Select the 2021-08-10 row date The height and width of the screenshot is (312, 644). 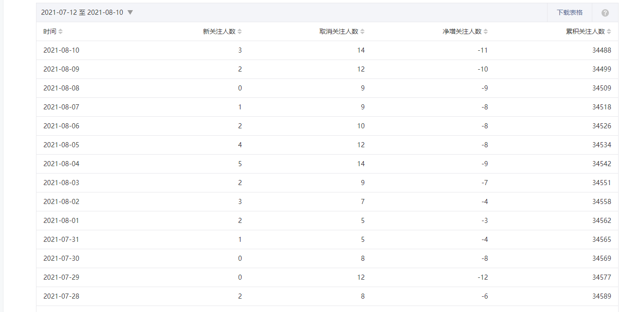61,50
